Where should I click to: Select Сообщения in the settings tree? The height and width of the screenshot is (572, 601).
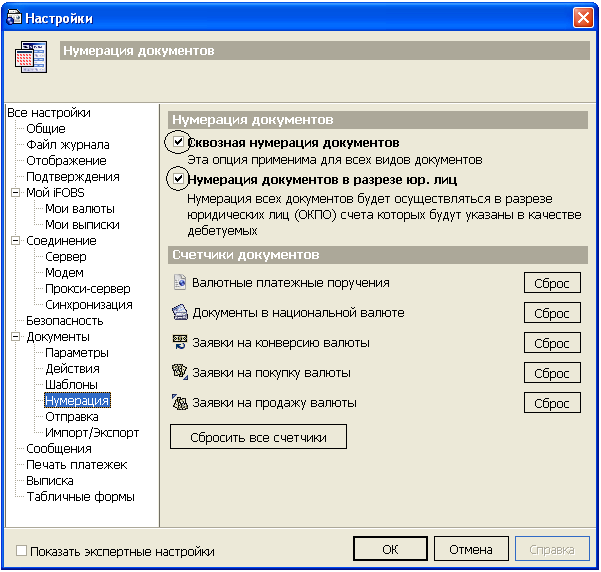tap(59, 449)
